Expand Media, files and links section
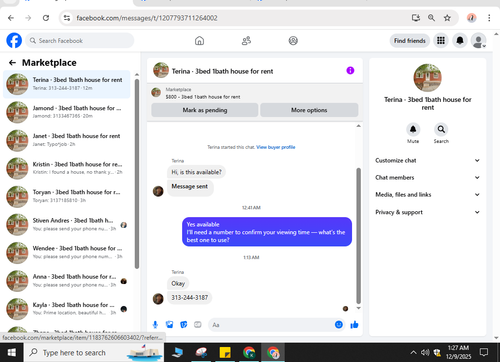 coord(428,195)
